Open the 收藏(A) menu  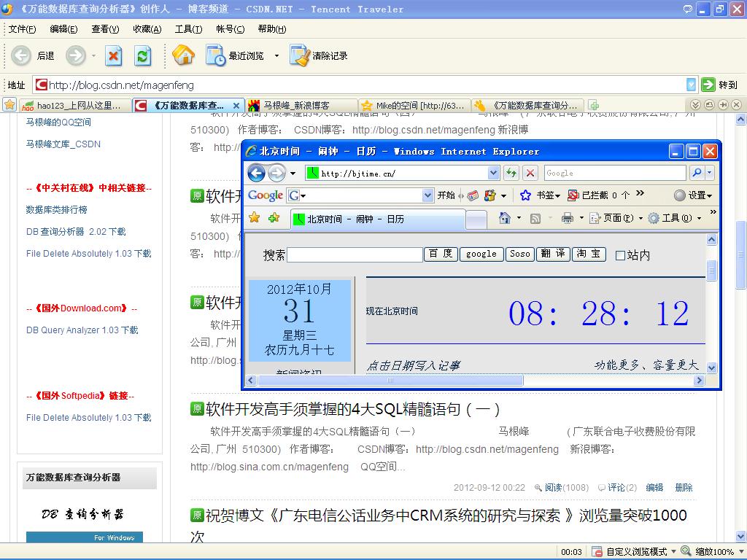tap(147, 29)
